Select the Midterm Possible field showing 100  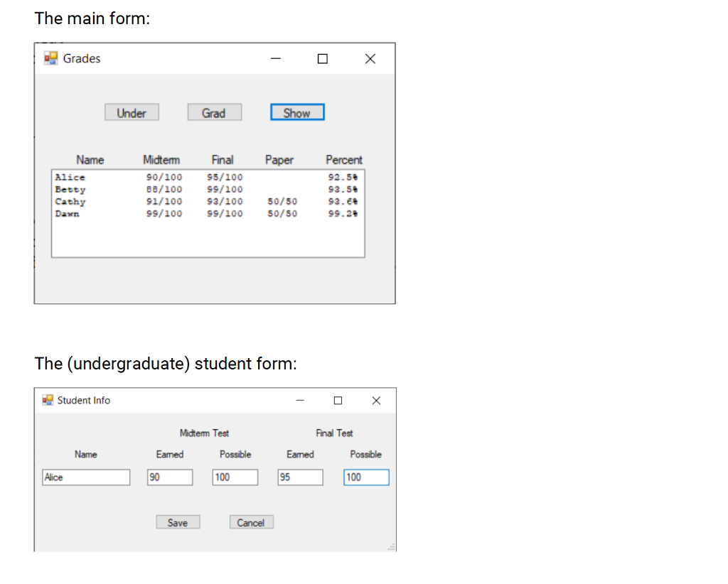point(235,477)
